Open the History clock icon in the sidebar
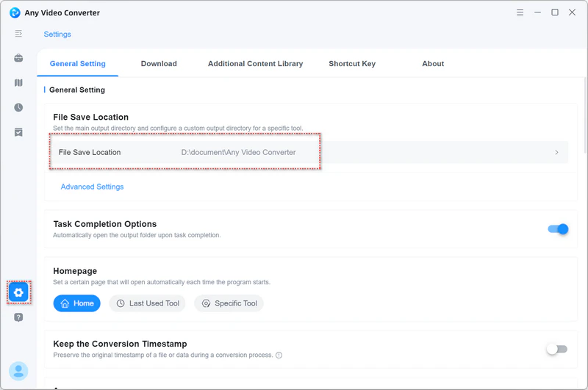588x390 pixels. (x=18, y=107)
